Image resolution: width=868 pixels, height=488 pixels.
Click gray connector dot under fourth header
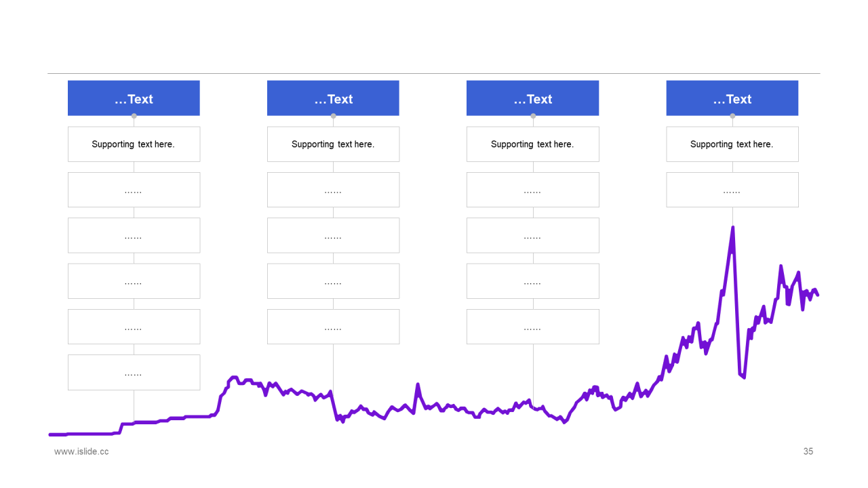pos(732,116)
